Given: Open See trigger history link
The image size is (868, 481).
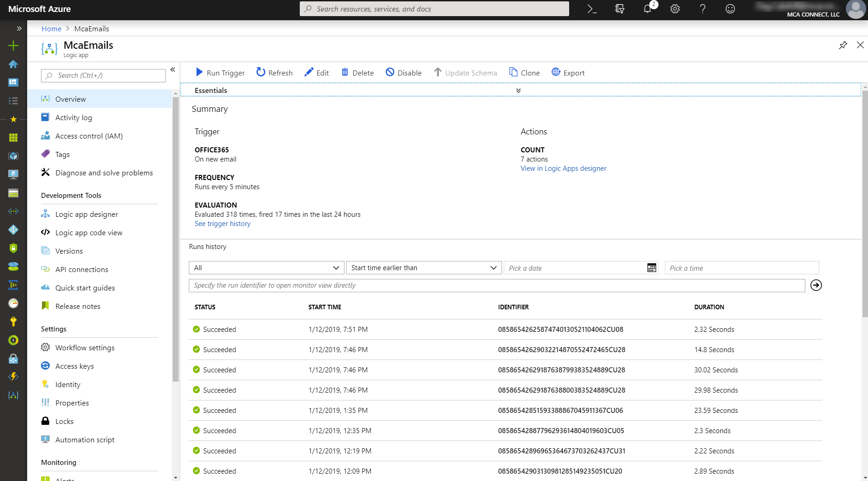Looking at the screenshot, I should [222, 223].
